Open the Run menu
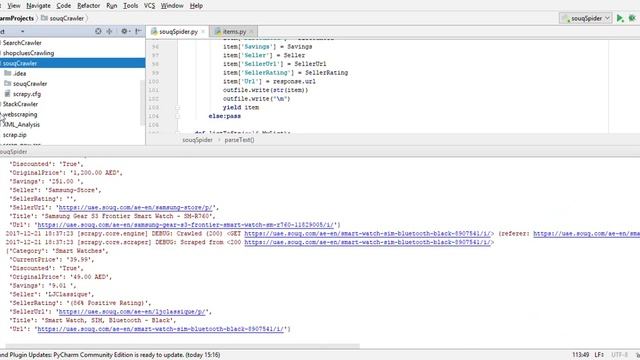640x360 pixels. (x=111, y=6)
